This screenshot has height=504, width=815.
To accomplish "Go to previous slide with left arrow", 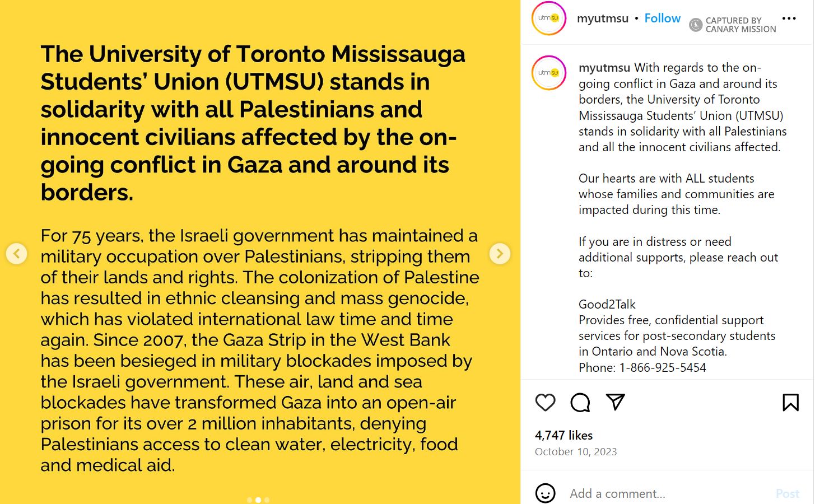I will click(17, 254).
